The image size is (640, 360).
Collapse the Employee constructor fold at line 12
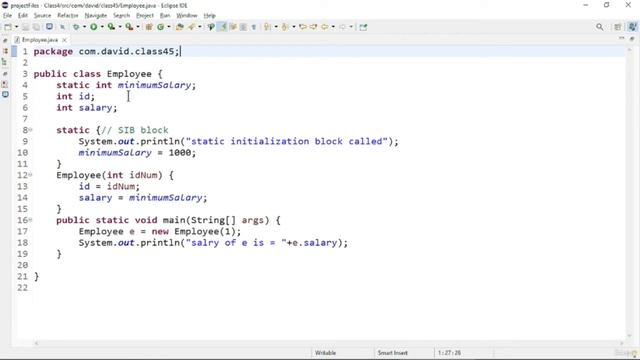(30, 175)
